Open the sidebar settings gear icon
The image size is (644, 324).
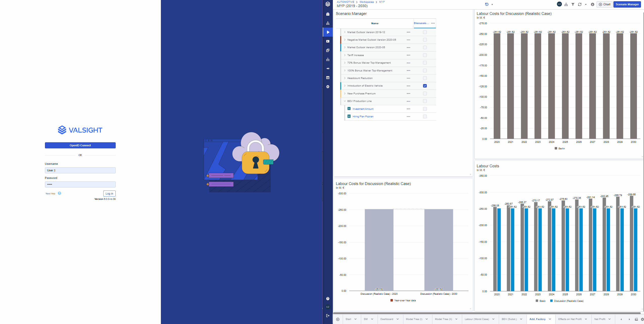point(328,87)
